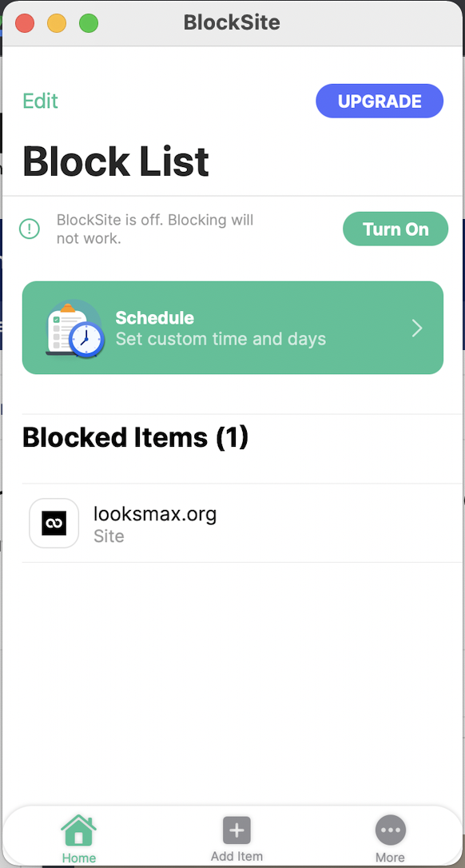Click the Add Item plus icon
The width and height of the screenshot is (465, 868).
237,830
